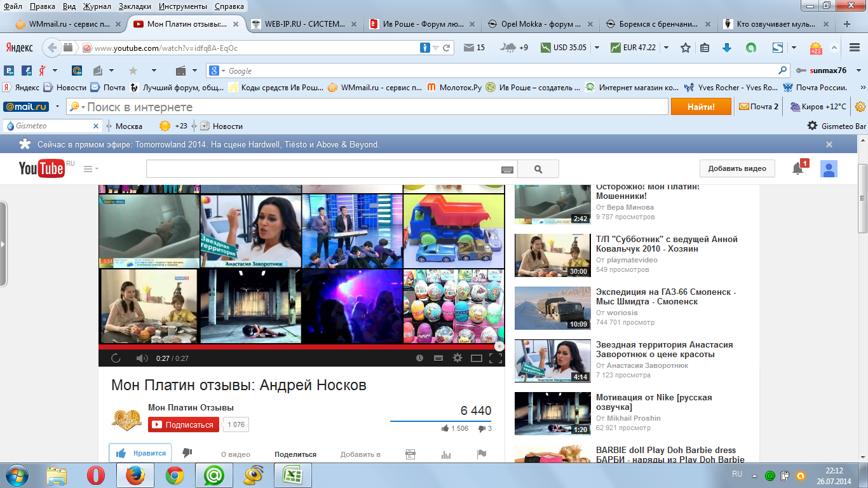Open the Журнал menu
Image resolution: width=868 pixels, height=488 pixels.
pos(97,6)
